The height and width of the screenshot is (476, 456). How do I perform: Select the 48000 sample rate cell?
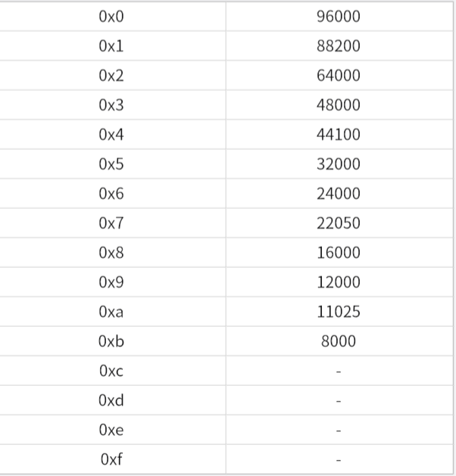pyautogui.click(x=338, y=105)
